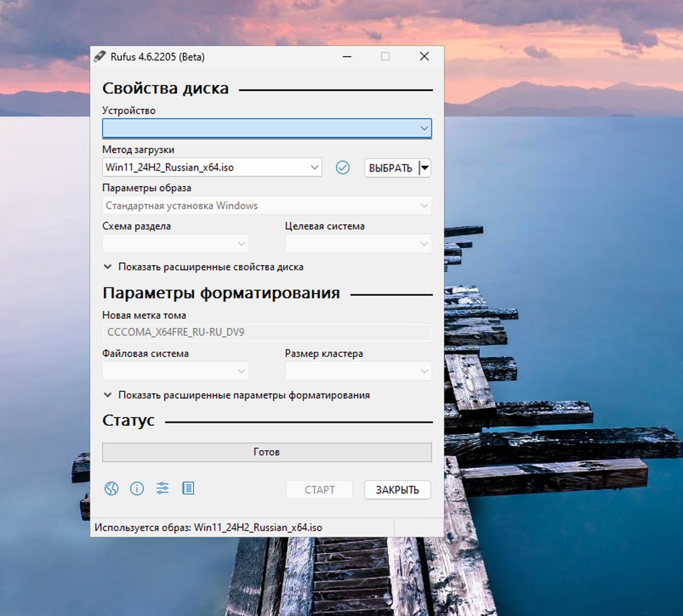The image size is (683, 616).
Task: Click the Новая метка тома field
Action: (267, 333)
